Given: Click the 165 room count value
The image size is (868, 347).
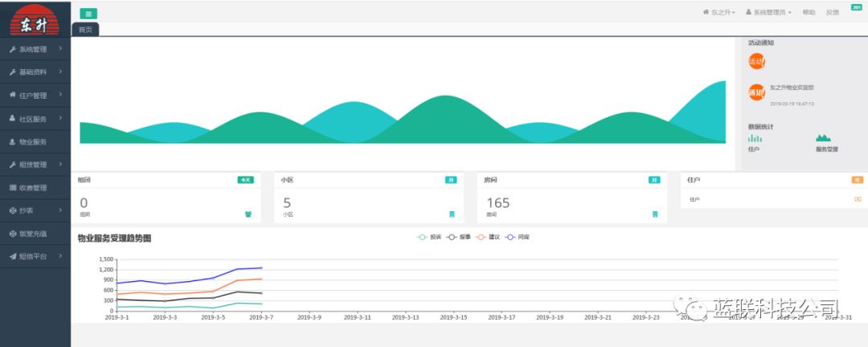Looking at the screenshot, I should point(498,203).
